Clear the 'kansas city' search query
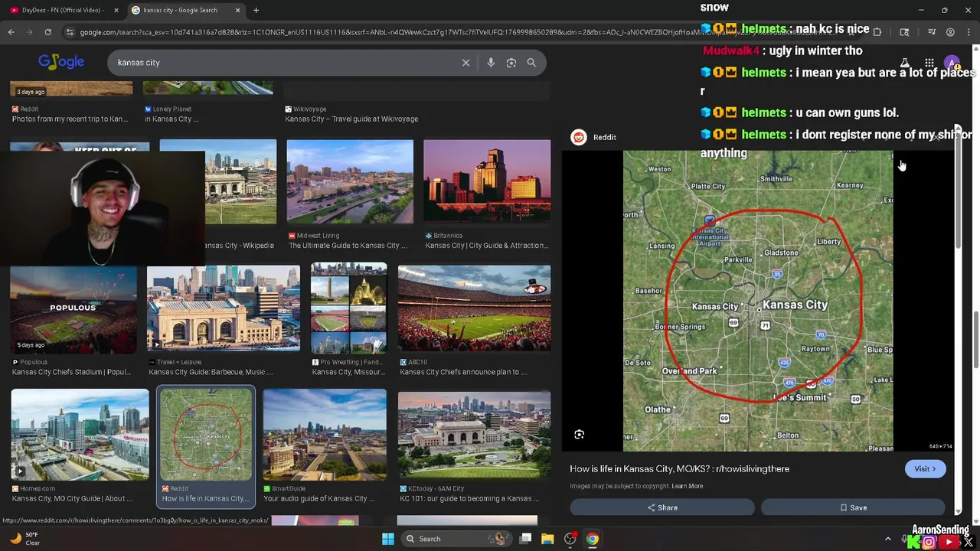This screenshot has height=551, width=980. point(465,63)
